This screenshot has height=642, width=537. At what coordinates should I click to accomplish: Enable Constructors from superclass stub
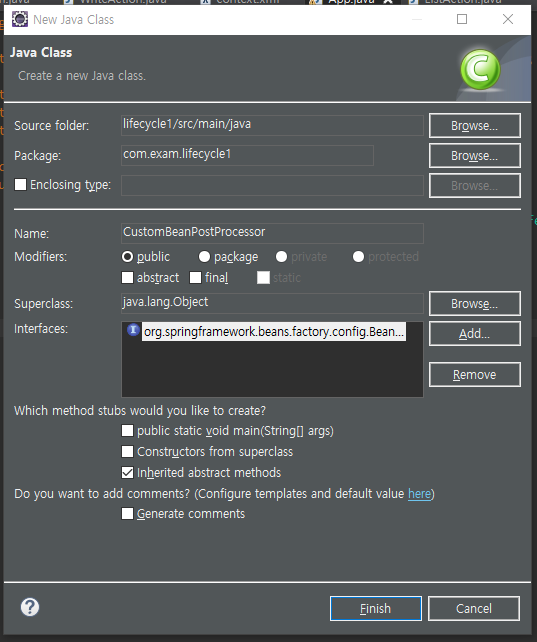pyautogui.click(x=127, y=452)
